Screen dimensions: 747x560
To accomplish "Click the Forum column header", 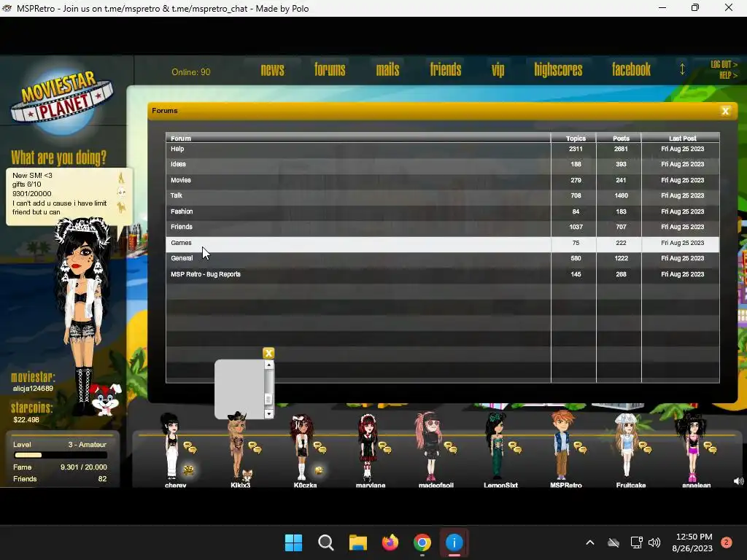I will 358,138.
